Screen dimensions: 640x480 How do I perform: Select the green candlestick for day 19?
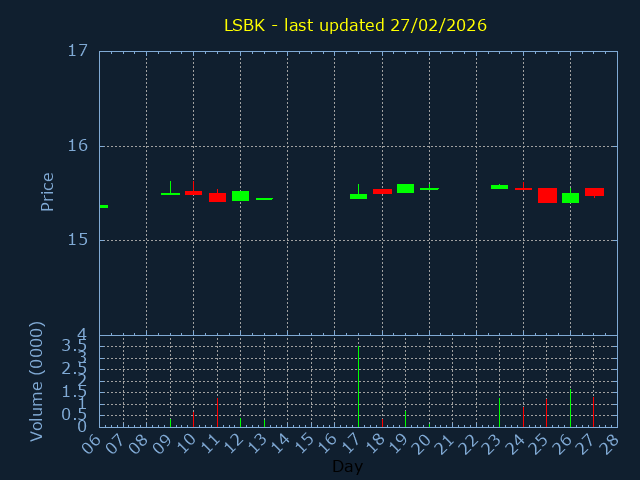tap(405, 188)
